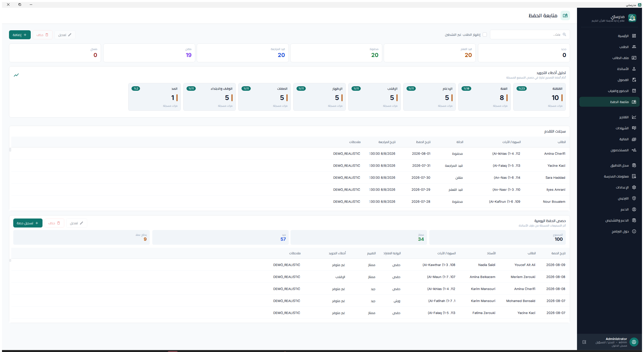Screen dimensions: 644x352
Task: Click the top إضافة add button
Action: (20, 35)
